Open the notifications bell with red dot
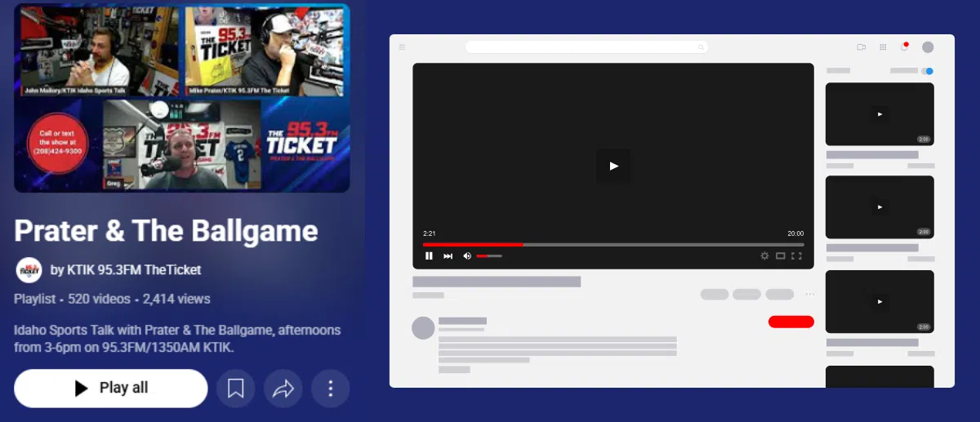This screenshot has height=422, width=980. pos(904,47)
